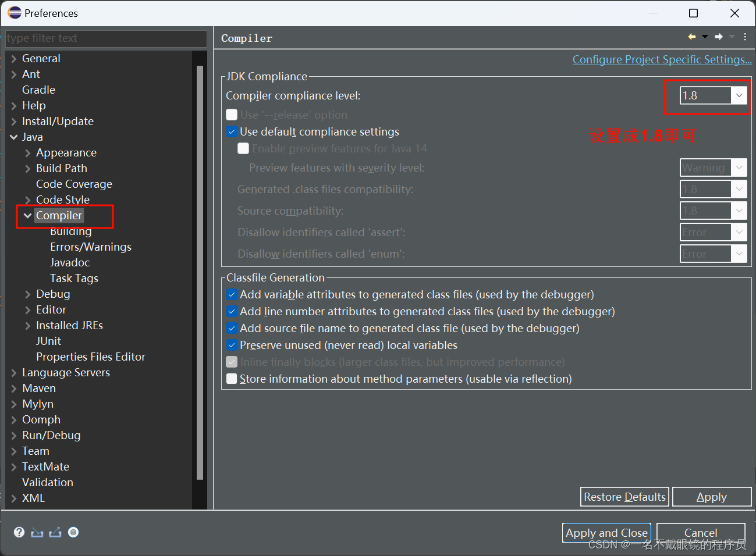The image size is (756, 556).
Task: Expand the XML node
Action: tap(14, 498)
